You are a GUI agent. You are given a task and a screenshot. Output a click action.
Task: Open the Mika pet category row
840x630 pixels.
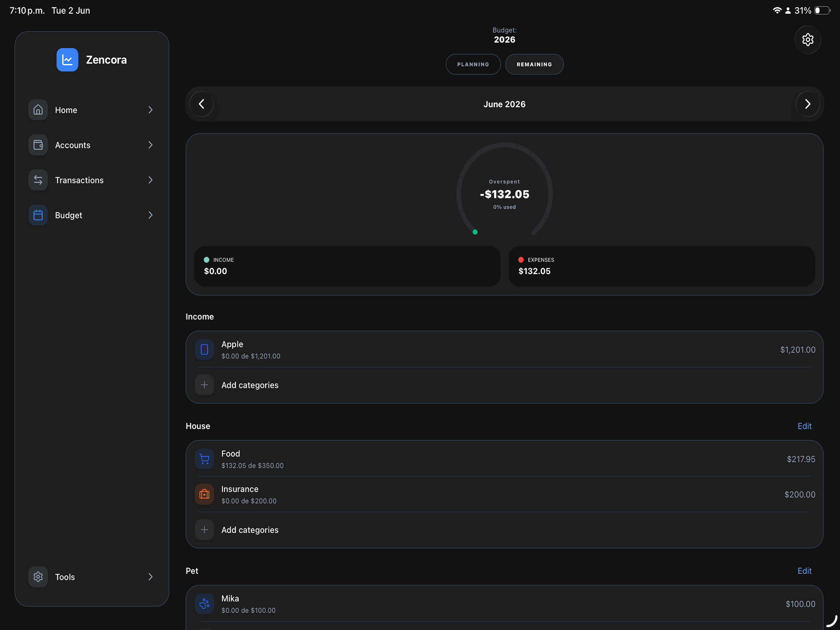pos(504,604)
